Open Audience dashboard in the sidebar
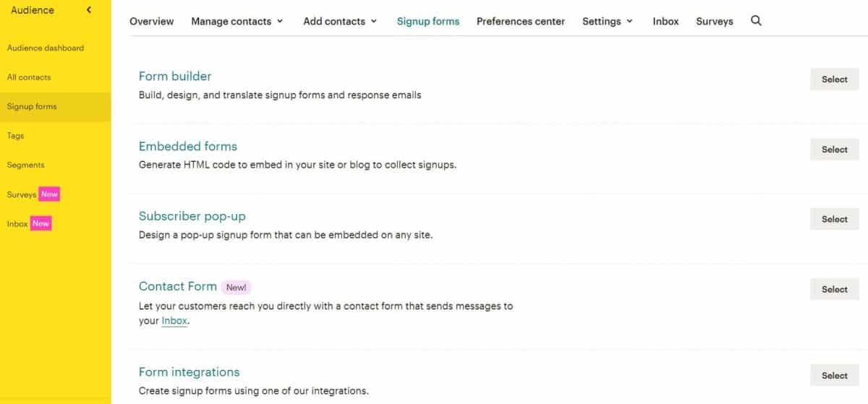Image resolution: width=868 pixels, height=404 pixels. pos(46,48)
